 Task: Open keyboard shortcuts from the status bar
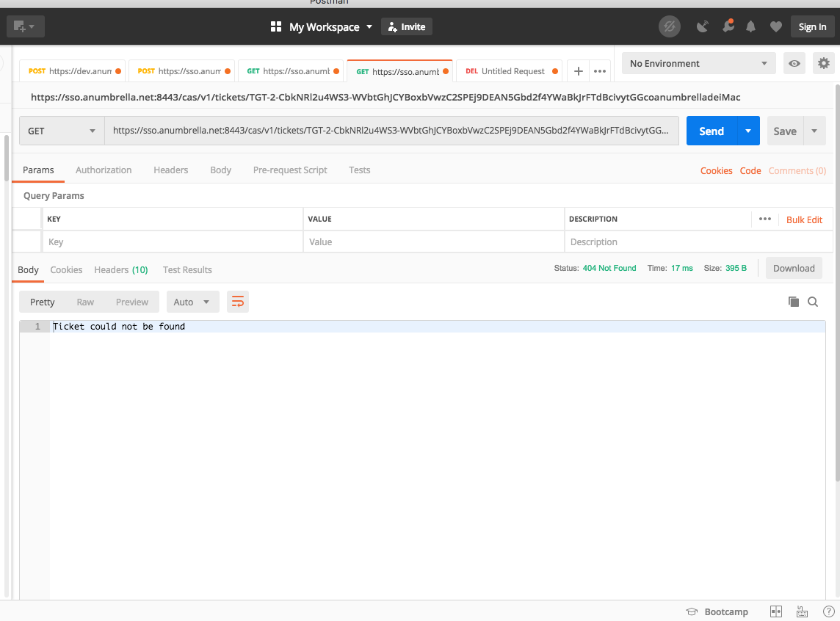click(x=802, y=611)
